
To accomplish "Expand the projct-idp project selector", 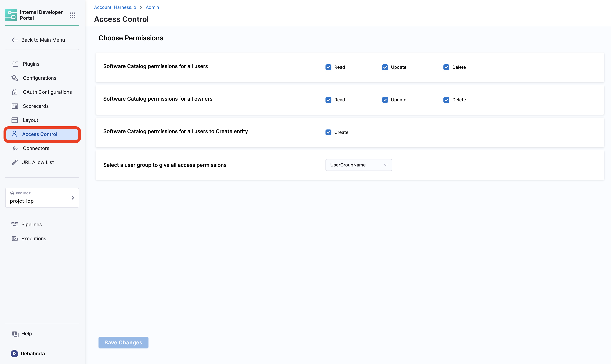I will coord(42,198).
